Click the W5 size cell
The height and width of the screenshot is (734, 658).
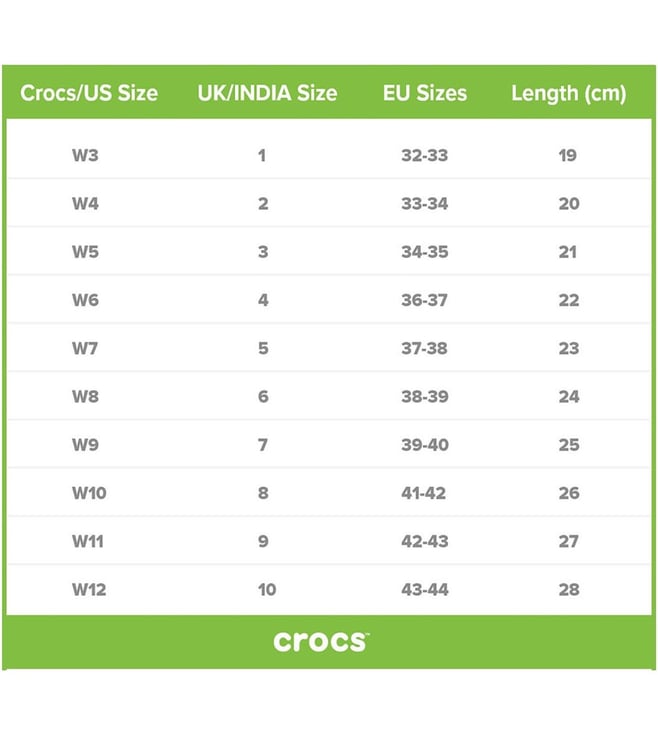(85, 252)
